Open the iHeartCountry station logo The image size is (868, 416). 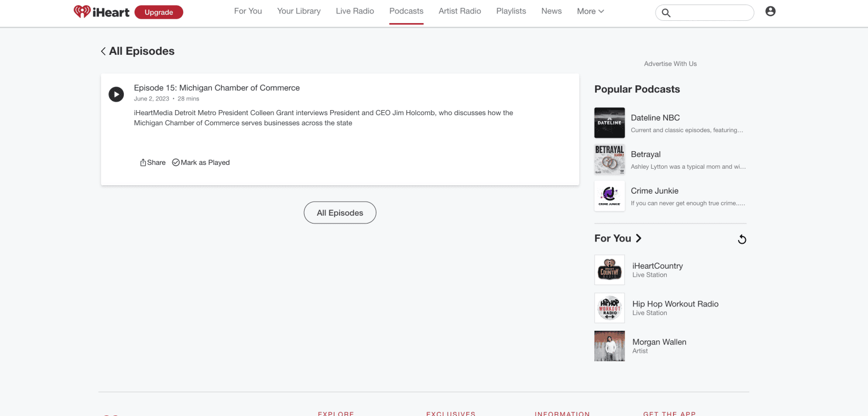[x=610, y=270]
